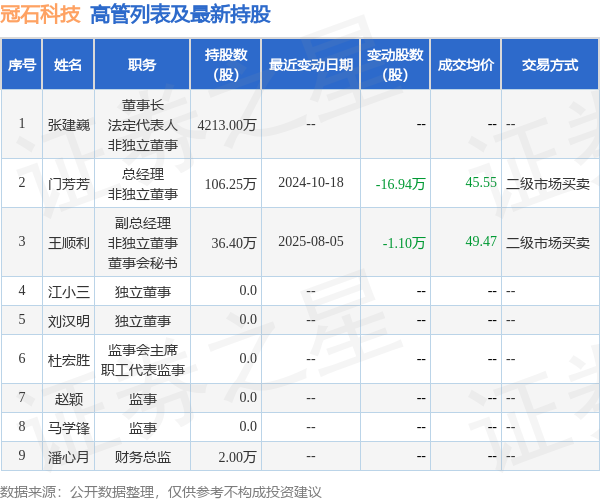
Task: Click 监事会主席 in 杜宏胜's position cell
Action: click(142, 350)
